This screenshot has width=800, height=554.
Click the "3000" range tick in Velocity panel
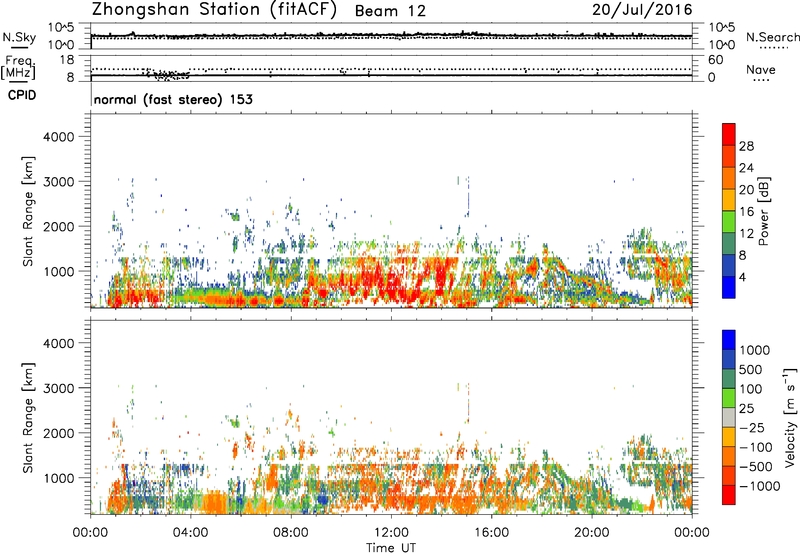[59, 388]
